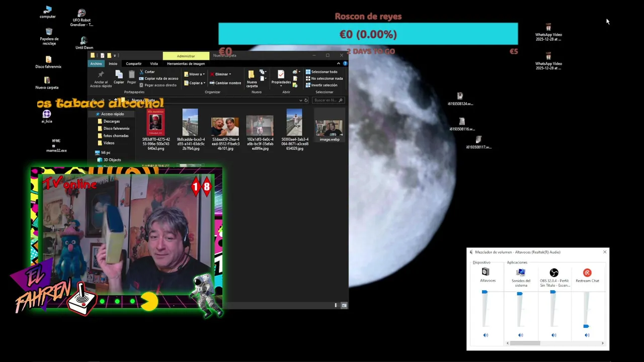Select Disco fahrenmix desktop folder icon
The image size is (644, 362).
48,62
